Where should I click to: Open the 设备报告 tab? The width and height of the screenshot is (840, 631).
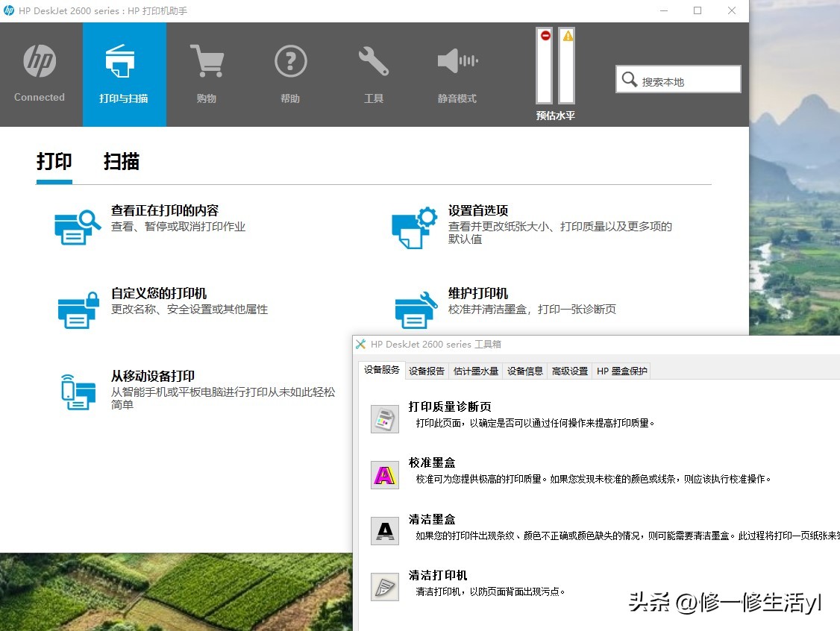(426, 370)
